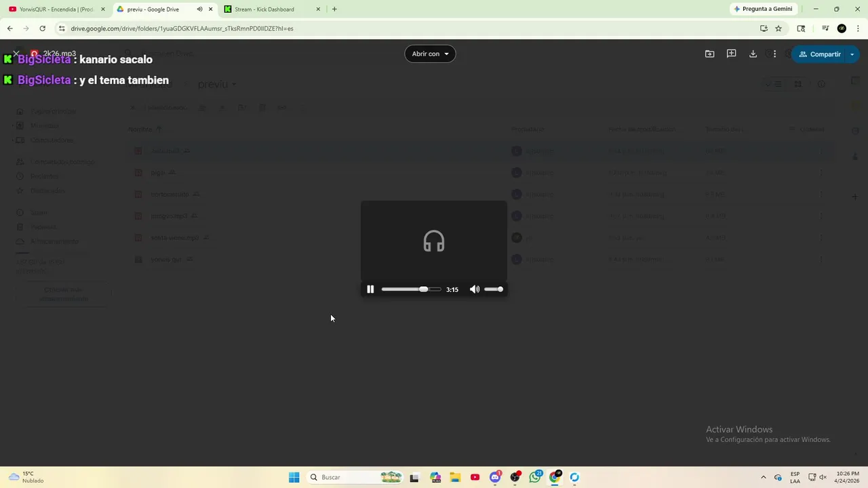Open Discord from the taskbar

pos(495,477)
